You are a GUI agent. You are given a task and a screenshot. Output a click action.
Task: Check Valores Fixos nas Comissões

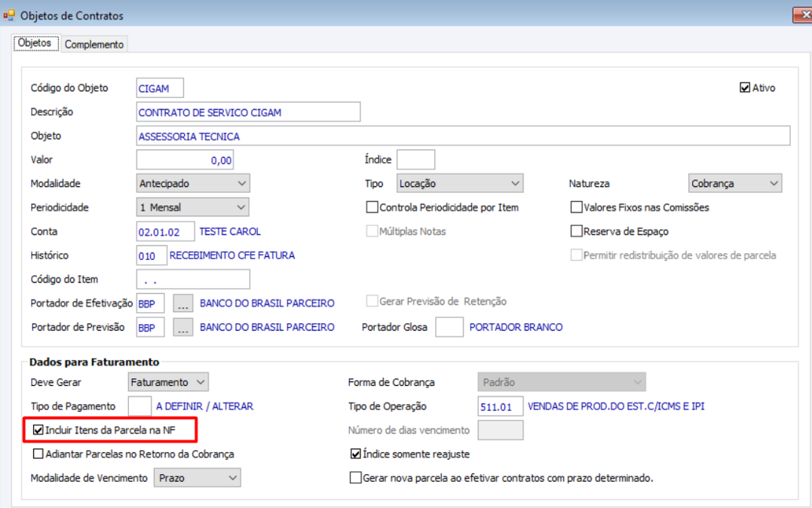tap(576, 207)
